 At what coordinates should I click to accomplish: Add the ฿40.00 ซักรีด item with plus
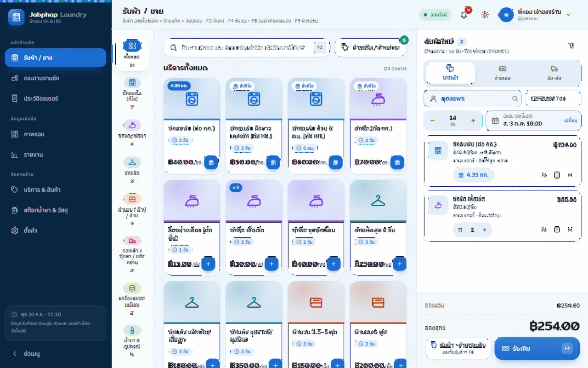pyautogui.click(x=334, y=264)
